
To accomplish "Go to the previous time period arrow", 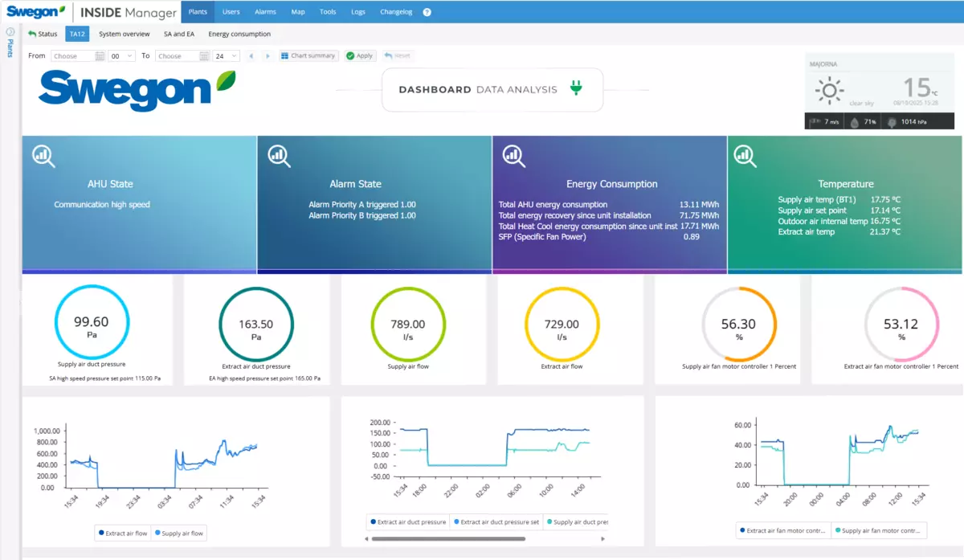I will click(x=251, y=56).
